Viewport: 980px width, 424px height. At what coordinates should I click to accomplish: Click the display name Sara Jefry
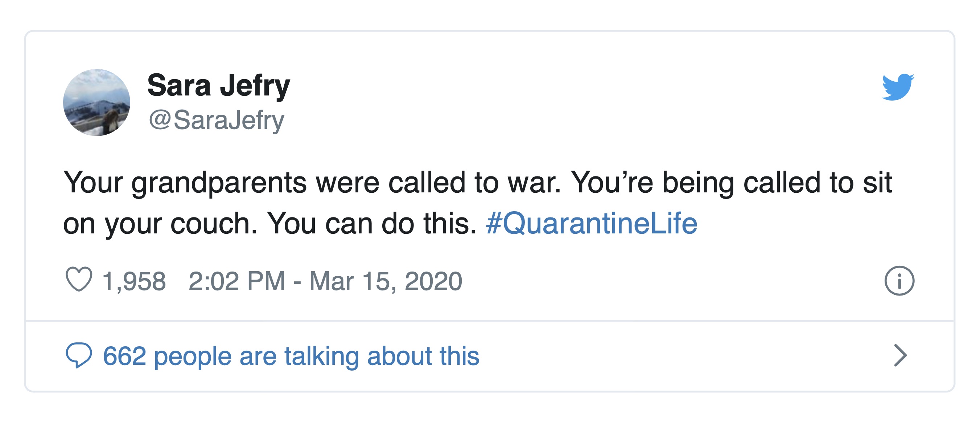(219, 86)
